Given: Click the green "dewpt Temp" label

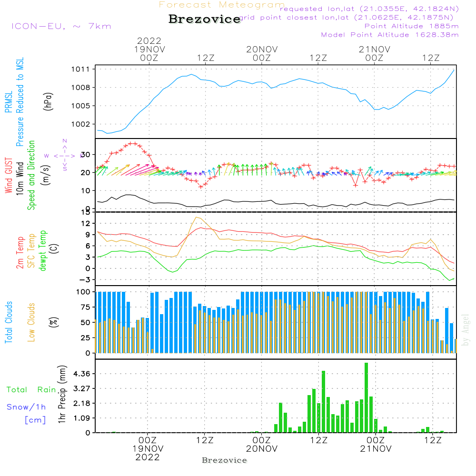Looking at the screenshot, I should (x=42, y=250).
